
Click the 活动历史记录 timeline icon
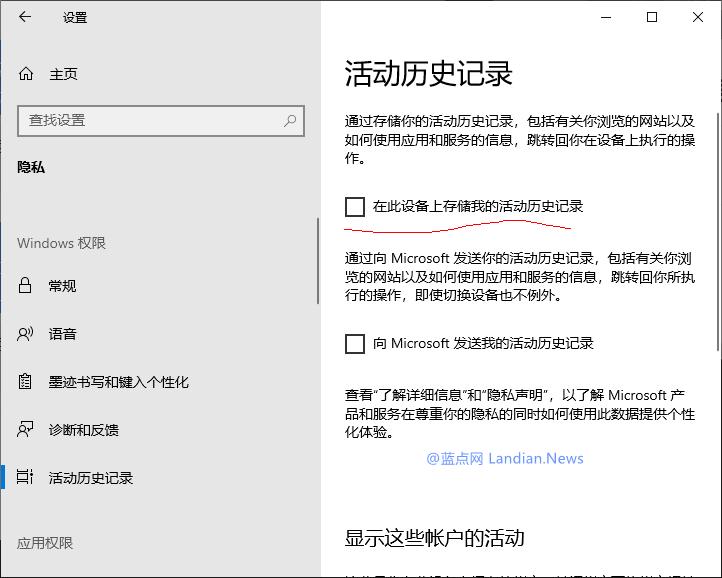[x=25, y=477]
